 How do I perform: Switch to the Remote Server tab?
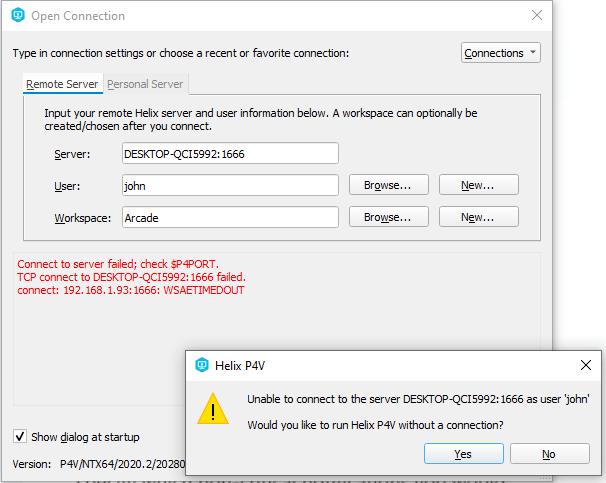pyautogui.click(x=62, y=84)
